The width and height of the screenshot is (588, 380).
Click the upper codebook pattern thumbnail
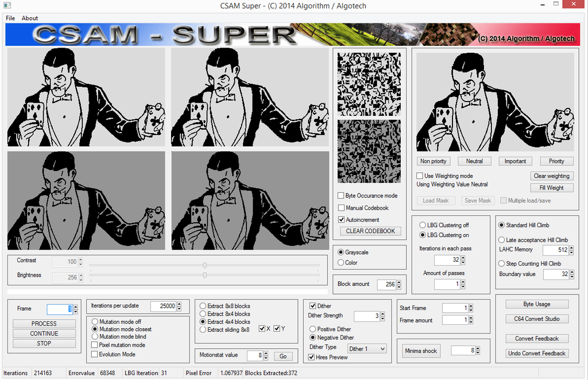[x=369, y=84]
